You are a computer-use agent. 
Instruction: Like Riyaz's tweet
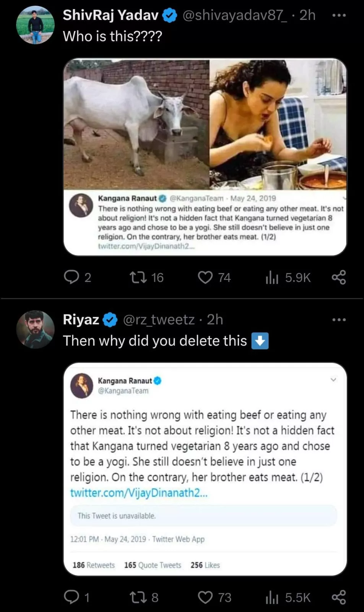click(205, 597)
